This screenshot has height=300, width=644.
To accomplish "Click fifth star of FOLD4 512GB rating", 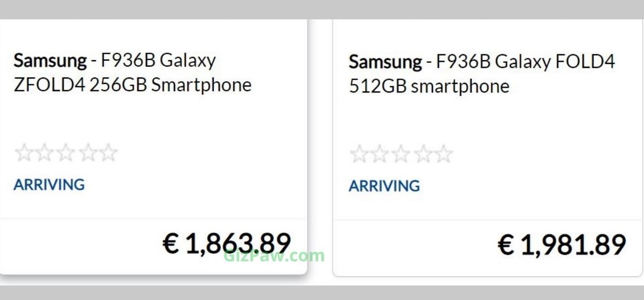I will (443, 154).
